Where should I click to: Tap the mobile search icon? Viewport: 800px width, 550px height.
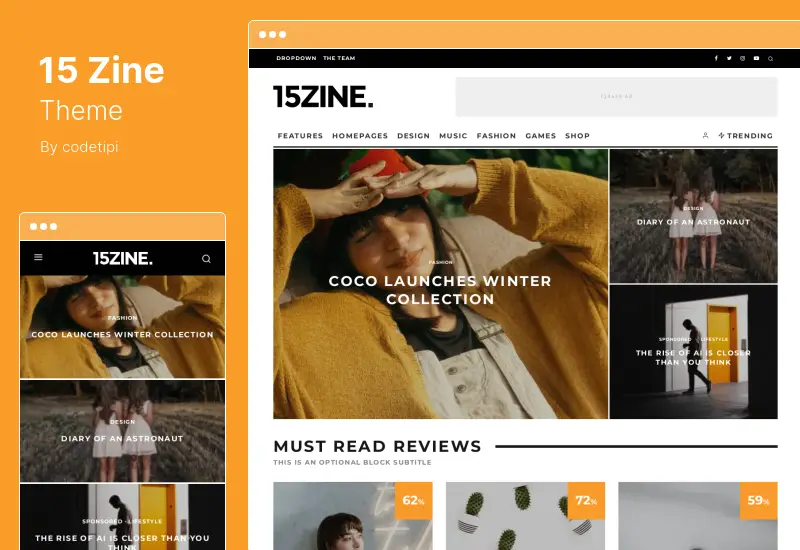click(x=206, y=259)
